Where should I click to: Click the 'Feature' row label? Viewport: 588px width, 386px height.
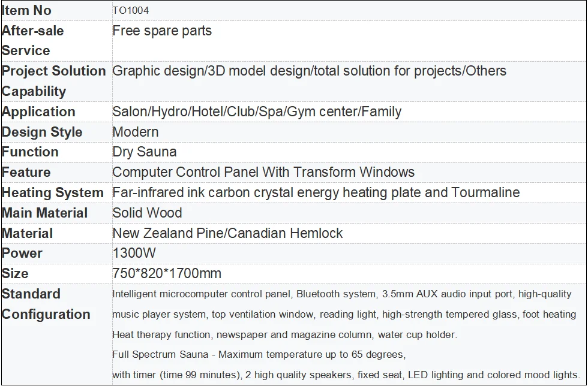pos(26,173)
